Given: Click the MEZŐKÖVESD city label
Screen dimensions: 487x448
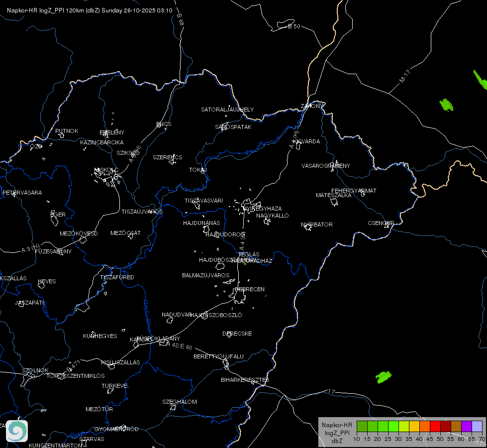Looking at the screenshot, I should (79, 233).
